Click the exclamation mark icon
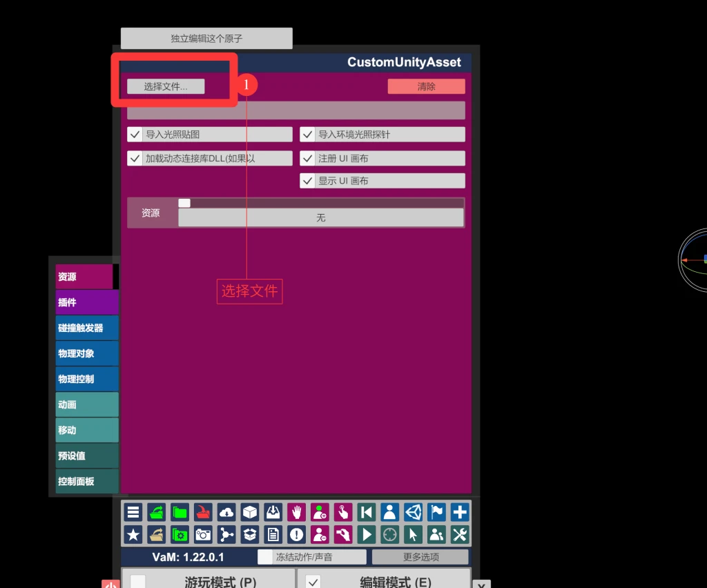The height and width of the screenshot is (588, 707). tap(297, 534)
